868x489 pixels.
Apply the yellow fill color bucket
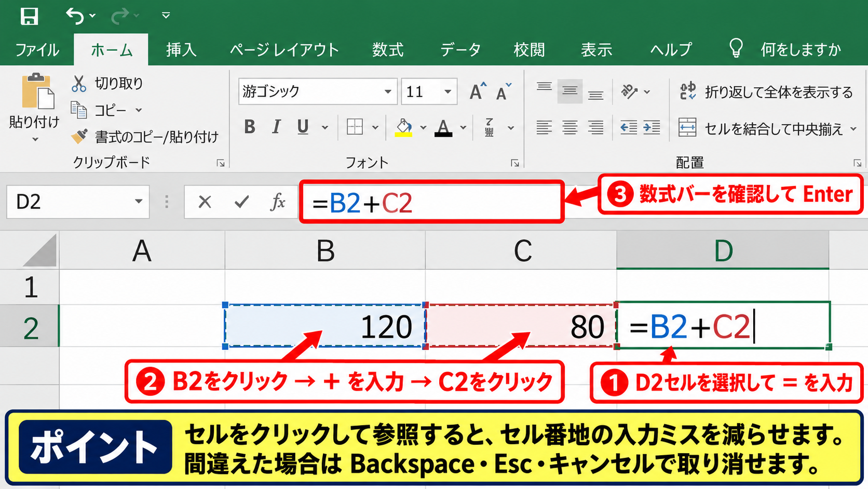(x=404, y=127)
